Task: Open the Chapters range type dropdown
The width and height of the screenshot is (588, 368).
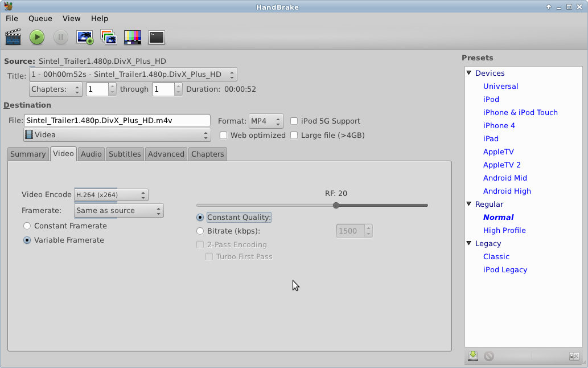Action: (56, 89)
